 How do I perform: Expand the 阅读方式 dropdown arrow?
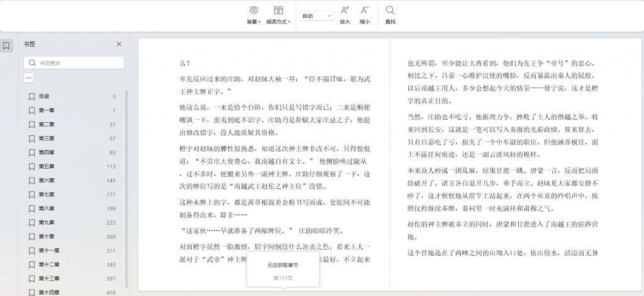(x=288, y=22)
